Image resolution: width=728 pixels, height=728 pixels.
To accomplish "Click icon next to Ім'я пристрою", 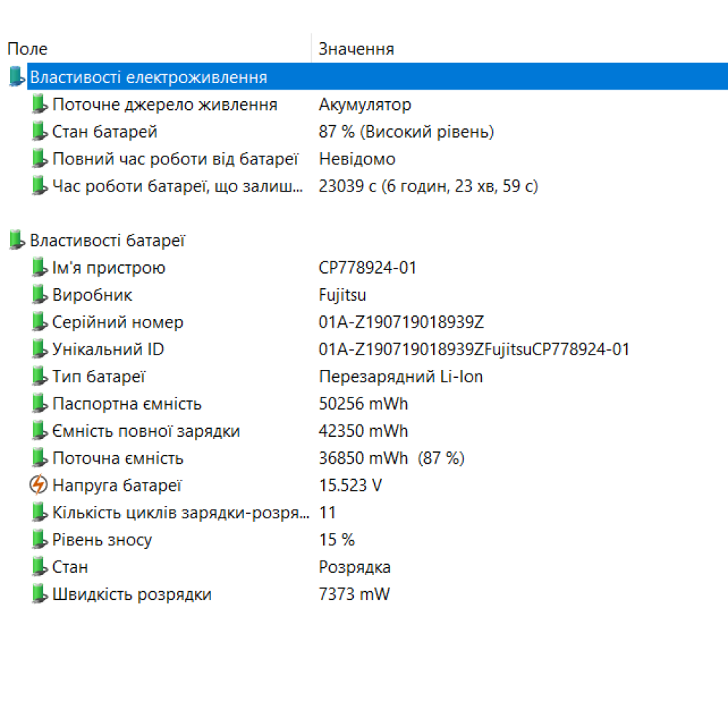I will tap(39, 267).
